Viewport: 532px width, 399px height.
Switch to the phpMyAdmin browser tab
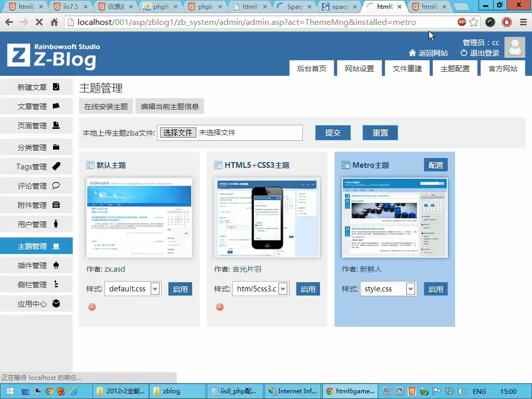159,6
